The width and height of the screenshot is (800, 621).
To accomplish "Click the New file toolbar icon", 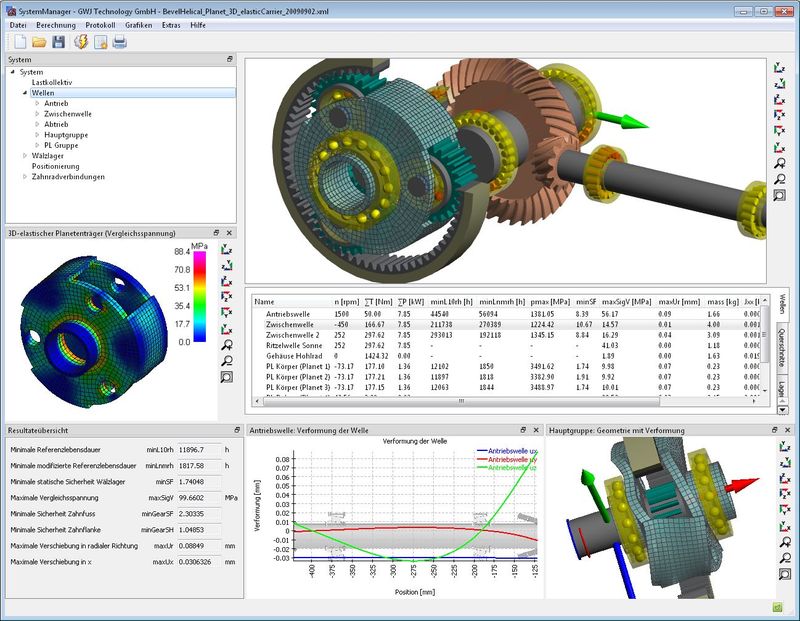I will point(19,41).
